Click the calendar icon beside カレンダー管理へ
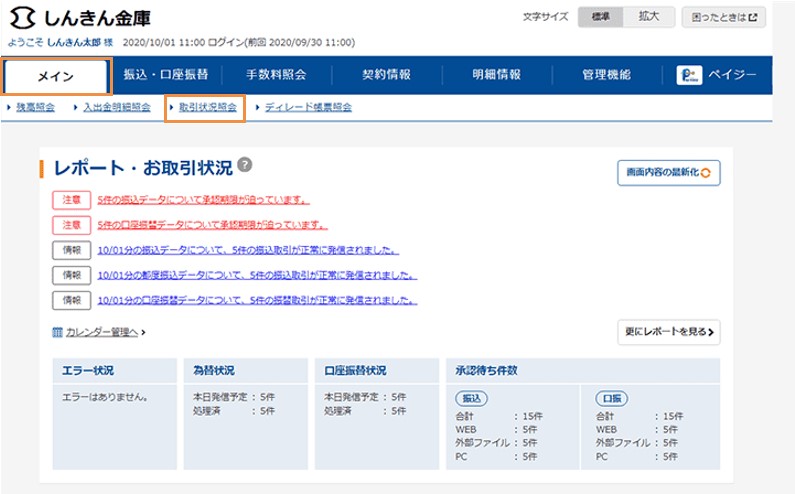Screen dimensions: 795x494 coord(58,330)
